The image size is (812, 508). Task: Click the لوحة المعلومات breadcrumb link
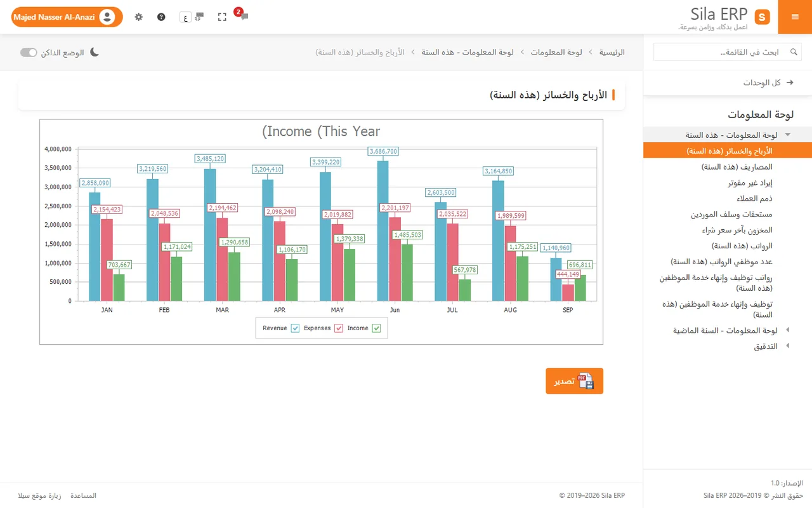pyautogui.click(x=556, y=52)
